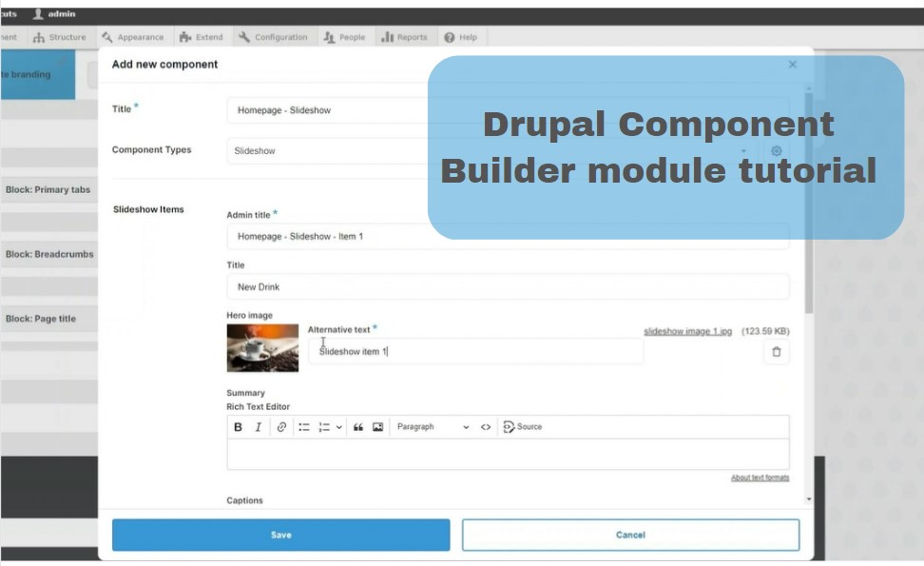Open the Extend admin menu
Viewport: 924px width, 566px height.
[x=202, y=37]
